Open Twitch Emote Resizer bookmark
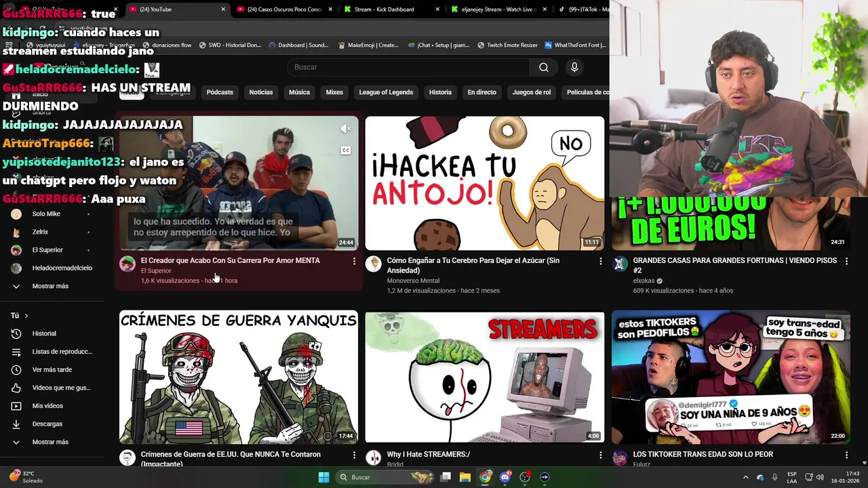Image resolution: width=868 pixels, height=488 pixels. 507,45
